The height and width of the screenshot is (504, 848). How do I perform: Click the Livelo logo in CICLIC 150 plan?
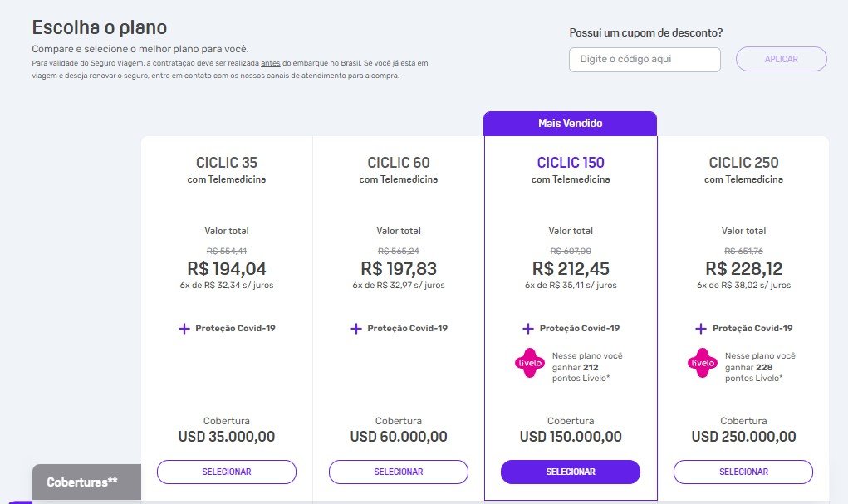pos(529,363)
